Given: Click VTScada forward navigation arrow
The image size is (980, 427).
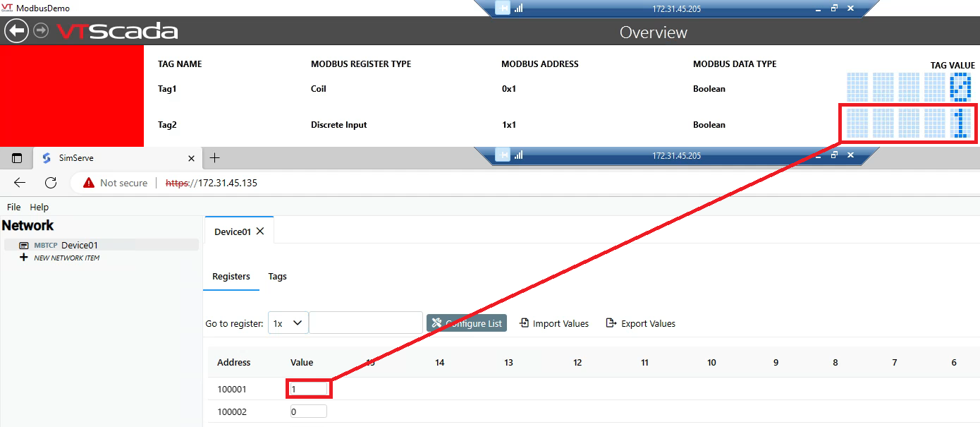Looking at the screenshot, I should (x=40, y=31).
